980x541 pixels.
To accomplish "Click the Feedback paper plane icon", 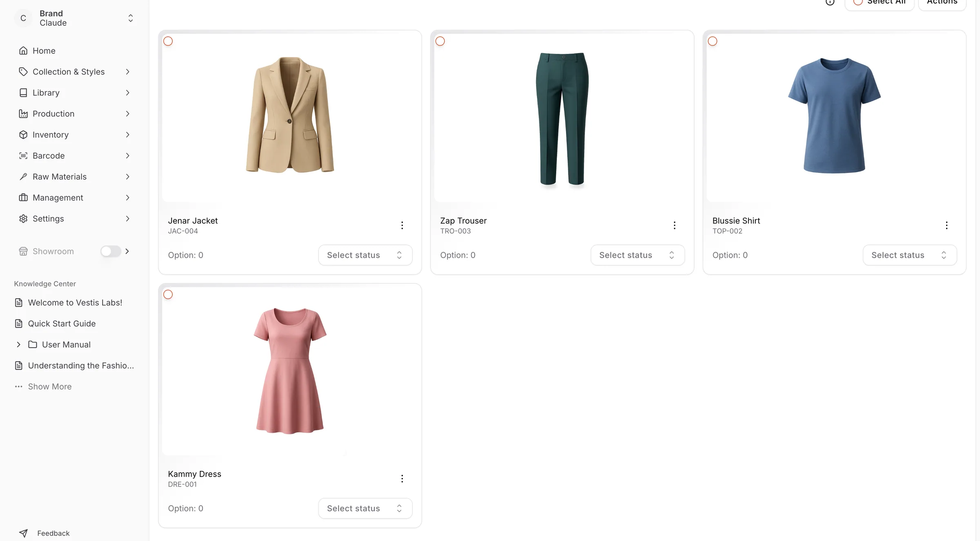I will tap(23, 533).
